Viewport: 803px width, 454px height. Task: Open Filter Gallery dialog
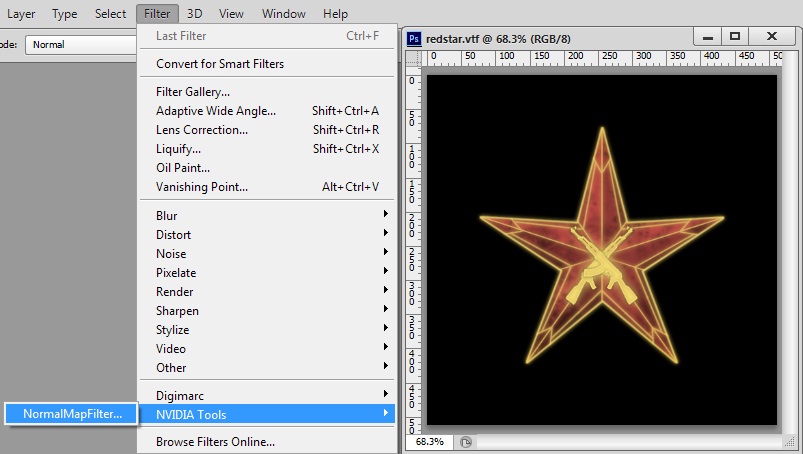pyautogui.click(x=267, y=92)
